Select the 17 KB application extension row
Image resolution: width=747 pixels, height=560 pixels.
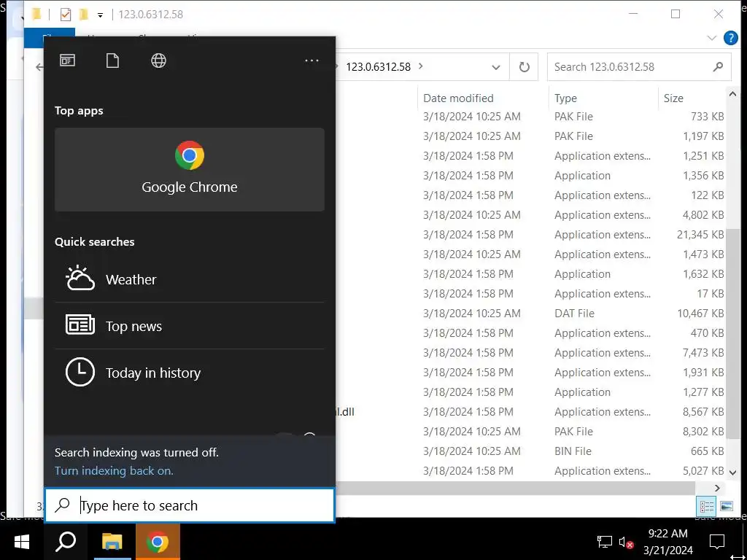(x=530, y=294)
